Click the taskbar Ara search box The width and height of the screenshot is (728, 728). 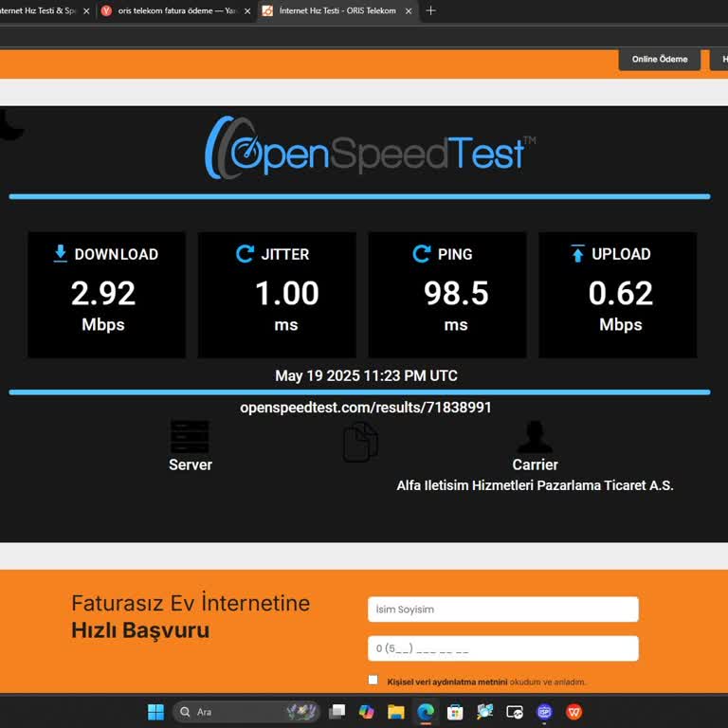pyautogui.click(x=246, y=712)
